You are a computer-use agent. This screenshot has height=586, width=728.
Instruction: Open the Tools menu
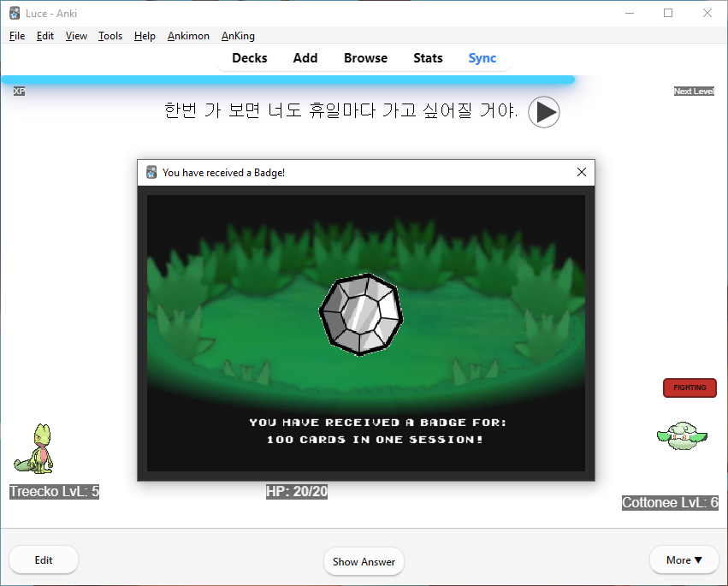coord(110,36)
